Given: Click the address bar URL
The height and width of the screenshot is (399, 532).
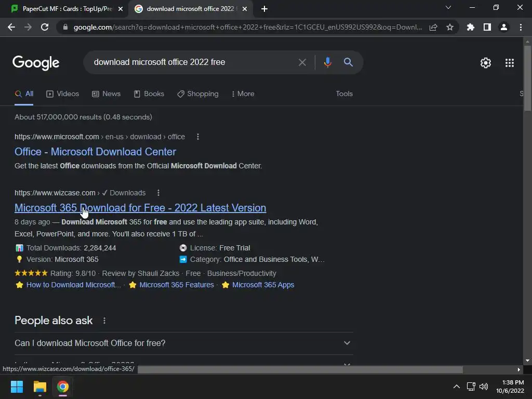Looking at the screenshot, I should pyautogui.click(x=248, y=27).
